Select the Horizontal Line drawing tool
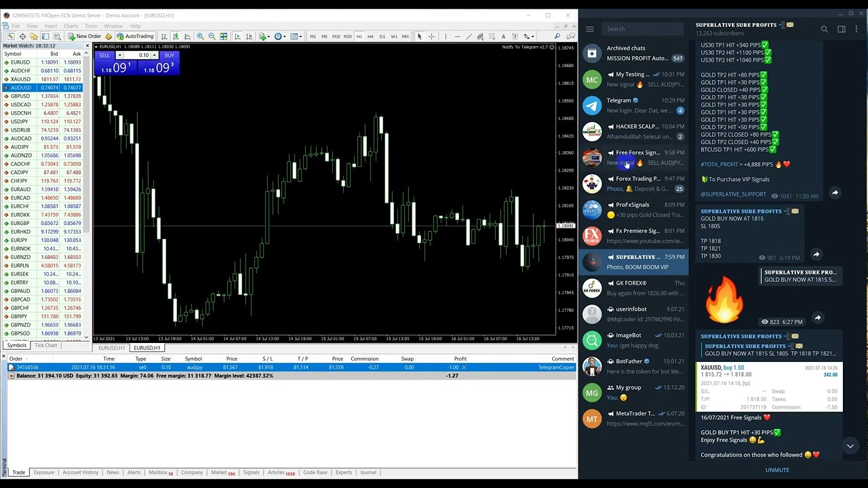This screenshot has height=488, width=868. [457, 36]
